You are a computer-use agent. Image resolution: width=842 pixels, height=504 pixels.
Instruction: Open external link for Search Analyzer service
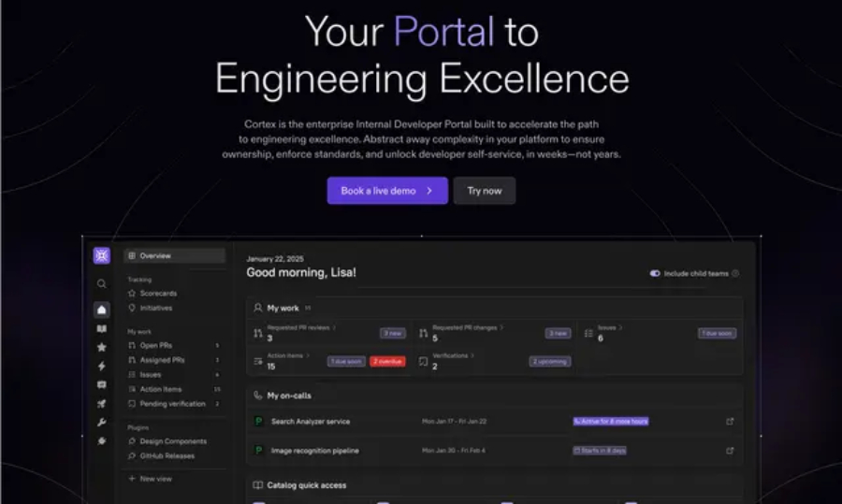(730, 422)
